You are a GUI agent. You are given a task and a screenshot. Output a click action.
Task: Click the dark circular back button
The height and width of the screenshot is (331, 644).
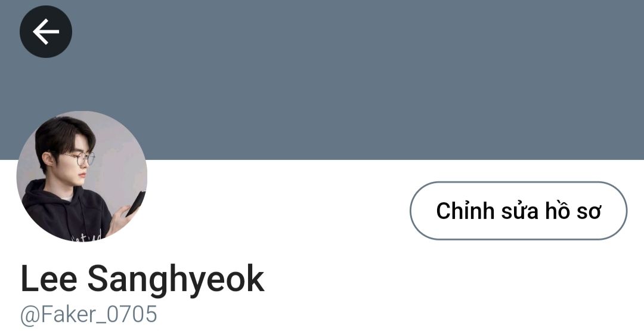click(x=45, y=32)
